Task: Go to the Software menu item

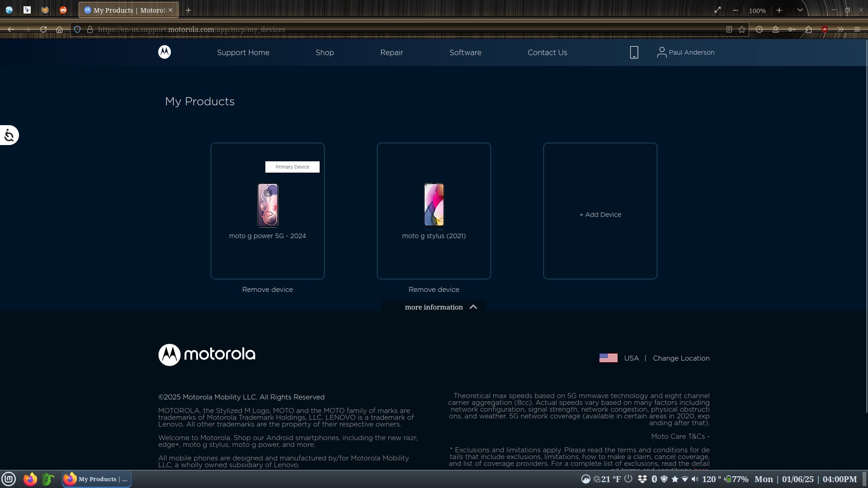Action: tap(465, 52)
